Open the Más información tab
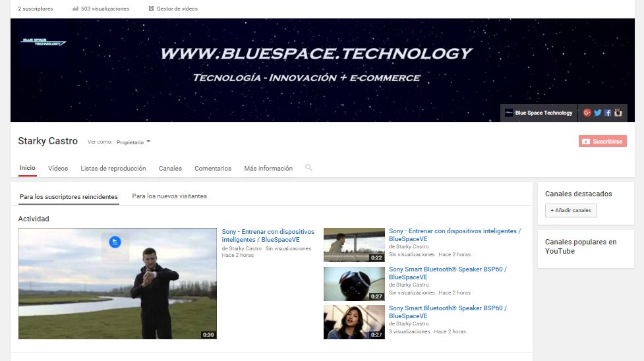This screenshot has height=361, width=644. pos(268,169)
